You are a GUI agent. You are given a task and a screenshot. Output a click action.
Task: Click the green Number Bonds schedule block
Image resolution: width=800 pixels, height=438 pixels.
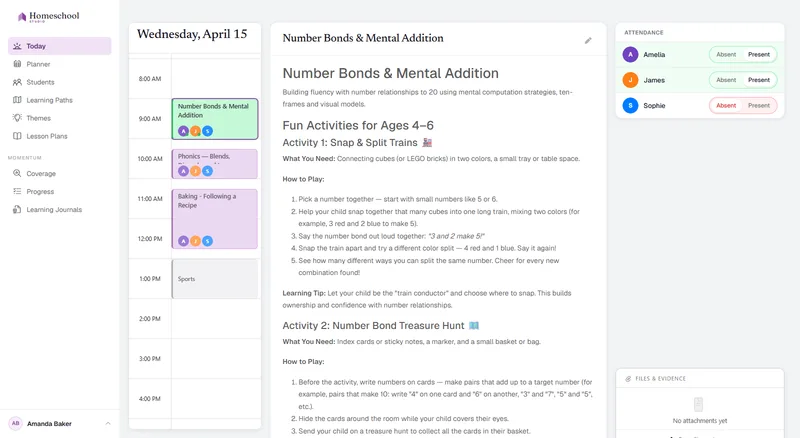click(x=215, y=119)
